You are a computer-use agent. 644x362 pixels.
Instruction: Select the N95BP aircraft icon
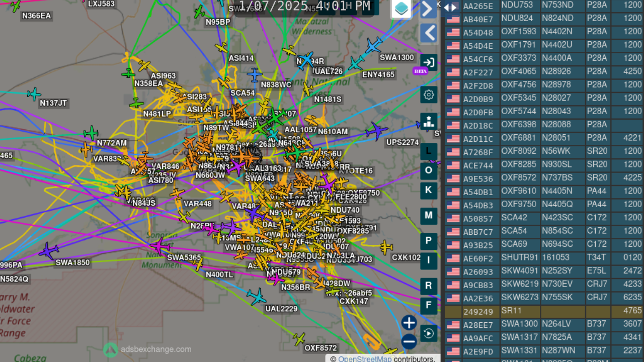click(x=200, y=12)
